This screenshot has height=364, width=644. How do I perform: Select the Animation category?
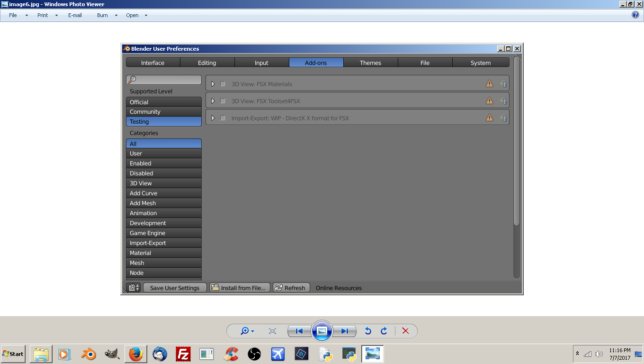164,213
